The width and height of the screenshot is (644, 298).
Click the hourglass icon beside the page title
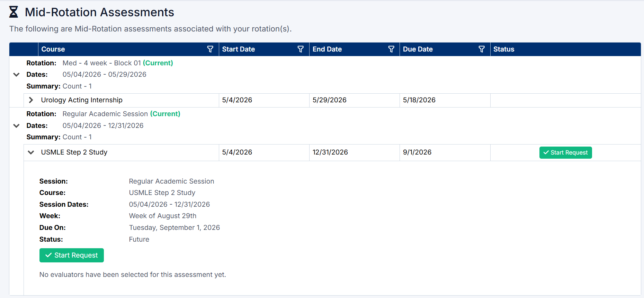(14, 12)
